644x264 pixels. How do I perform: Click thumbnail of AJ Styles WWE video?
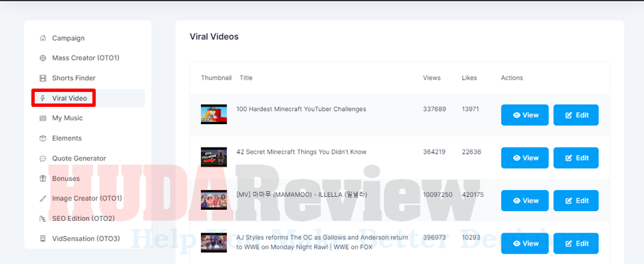pyautogui.click(x=214, y=243)
